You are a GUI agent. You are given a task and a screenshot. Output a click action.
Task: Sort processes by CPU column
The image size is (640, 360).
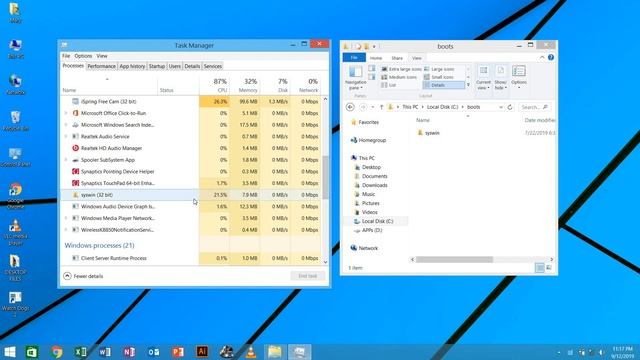click(215, 85)
